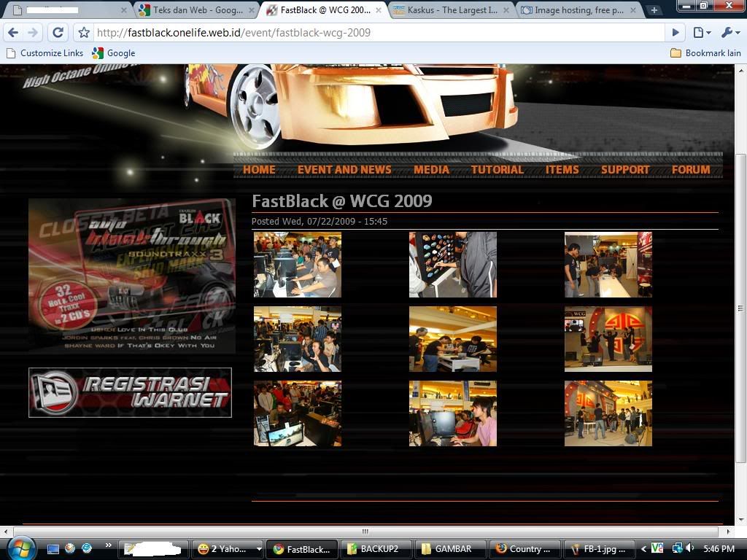Open the 2 Yahoo taskbar group
The height and width of the screenshot is (560, 747).
pos(228,549)
